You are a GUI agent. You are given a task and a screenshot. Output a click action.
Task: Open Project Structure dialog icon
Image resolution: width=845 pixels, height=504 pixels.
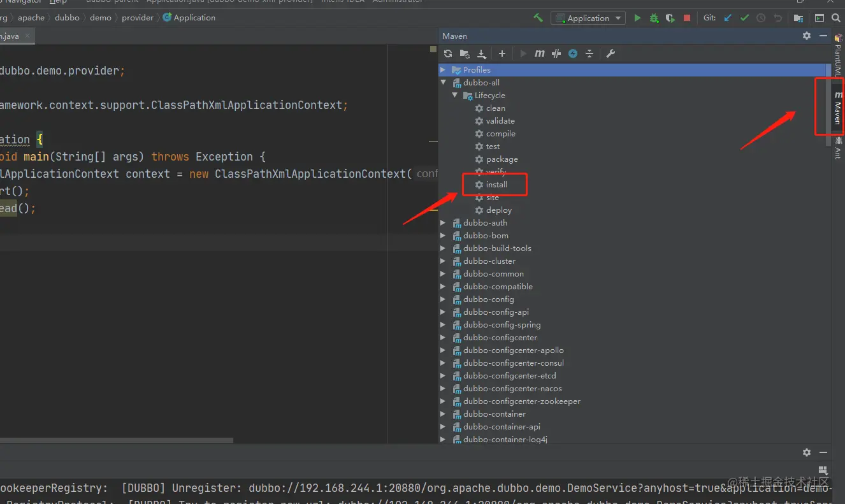point(798,18)
